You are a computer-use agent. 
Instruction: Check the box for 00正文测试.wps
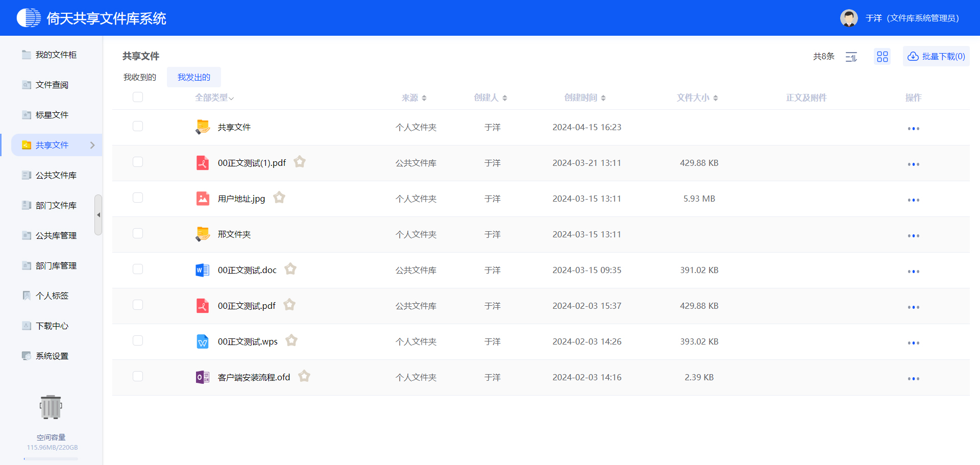(138, 340)
